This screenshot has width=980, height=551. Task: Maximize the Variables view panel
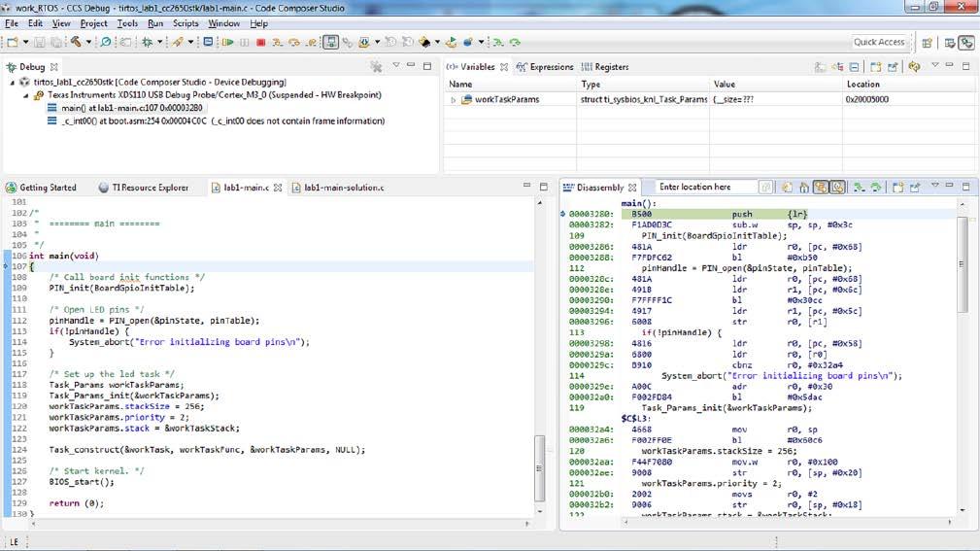tap(965, 65)
